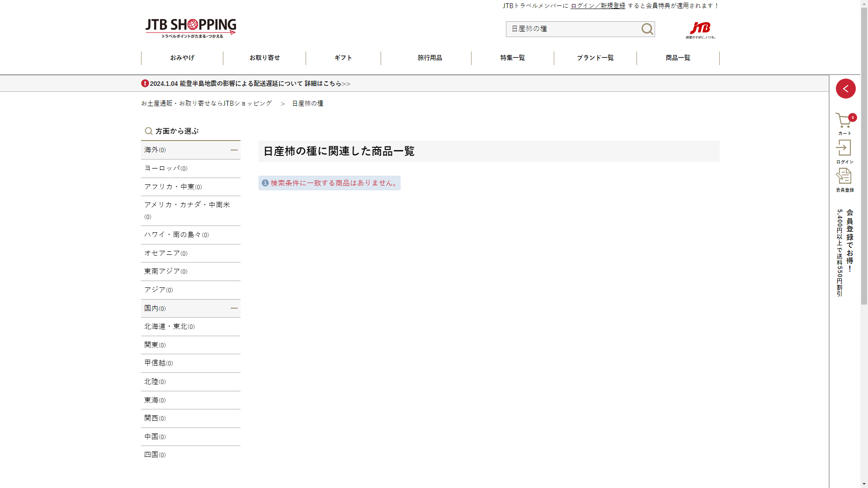Click the red alert notice icon
The width and height of the screenshot is (868, 488).
[145, 84]
